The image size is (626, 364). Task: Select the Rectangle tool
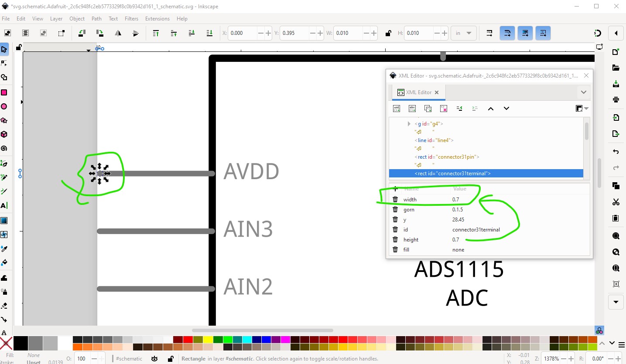click(4, 92)
